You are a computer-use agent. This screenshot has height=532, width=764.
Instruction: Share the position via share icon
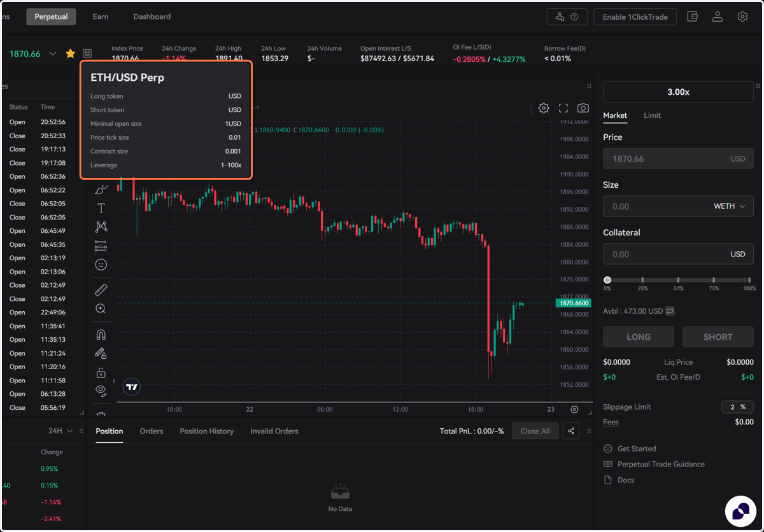(x=571, y=431)
